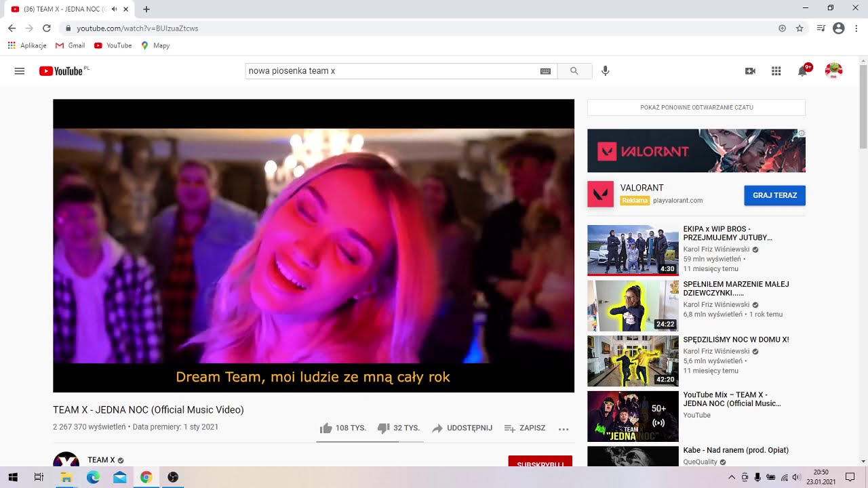The width and height of the screenshot is (868, 488).
Task: Open the EKIPA x WIP BROS thumbnail
Action: (x=633, y=250)
